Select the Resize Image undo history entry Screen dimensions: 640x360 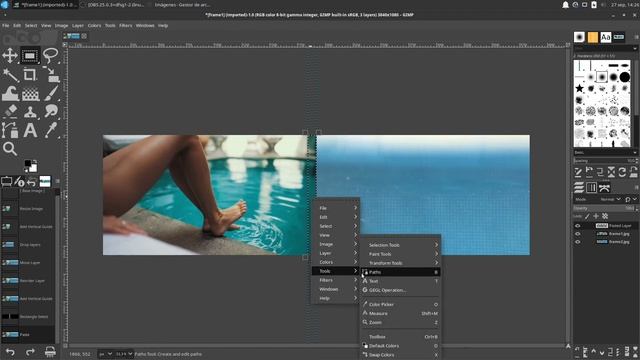click(28, 209)
